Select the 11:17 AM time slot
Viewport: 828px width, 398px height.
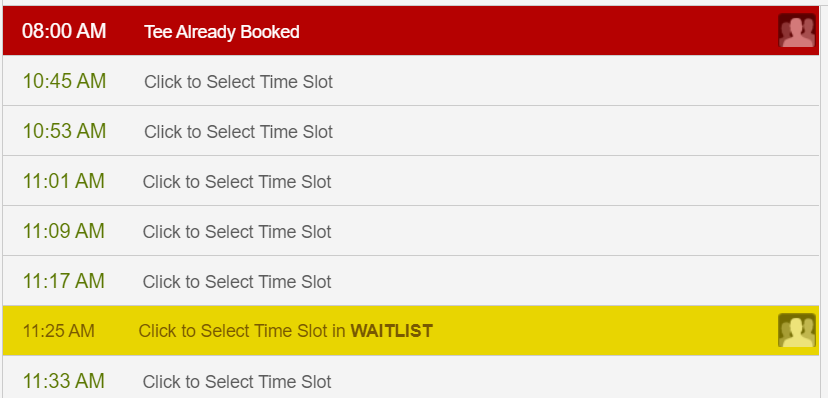point(411,281)
